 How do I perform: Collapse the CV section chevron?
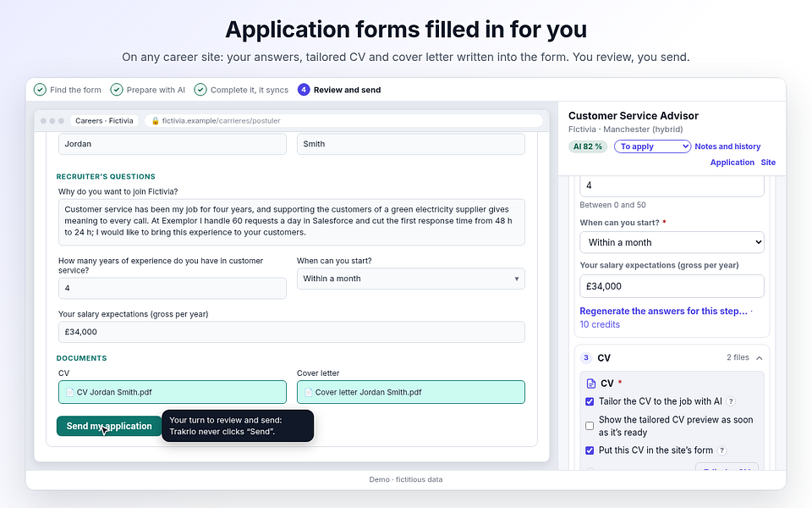[760, 357]
